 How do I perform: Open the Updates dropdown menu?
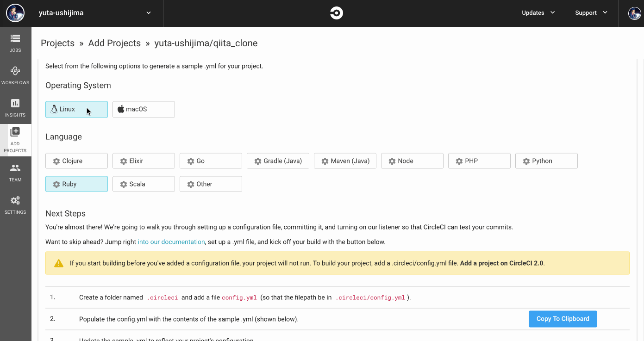pos(538,13)
